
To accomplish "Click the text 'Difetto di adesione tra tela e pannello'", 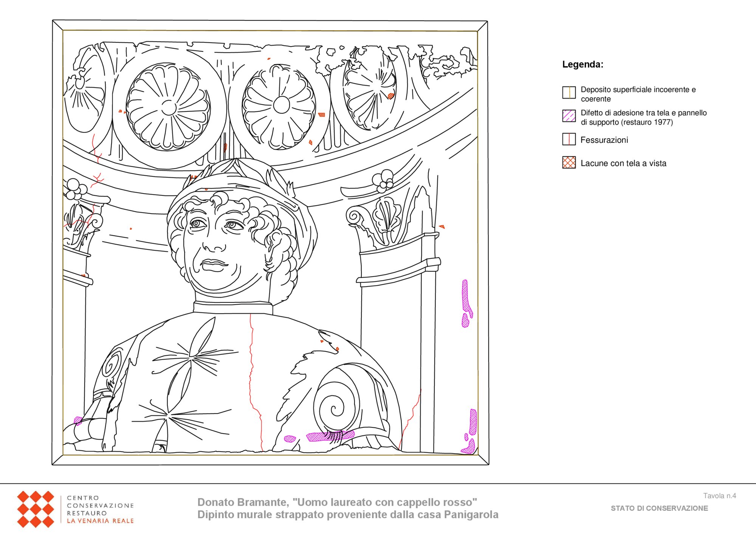I will coord(644,113).
